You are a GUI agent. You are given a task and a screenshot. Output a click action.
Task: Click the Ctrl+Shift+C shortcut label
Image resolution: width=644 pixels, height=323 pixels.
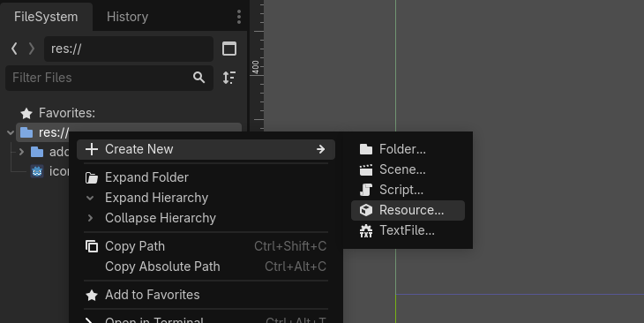(290, 246)
